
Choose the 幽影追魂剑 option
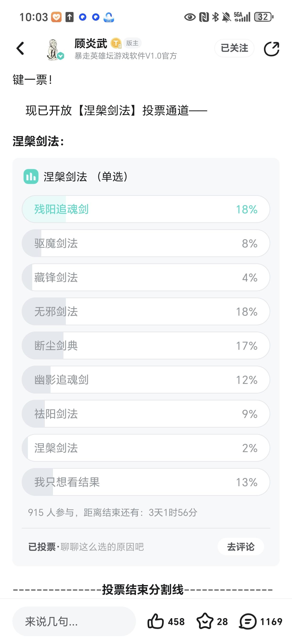click(x=146, y=380)
